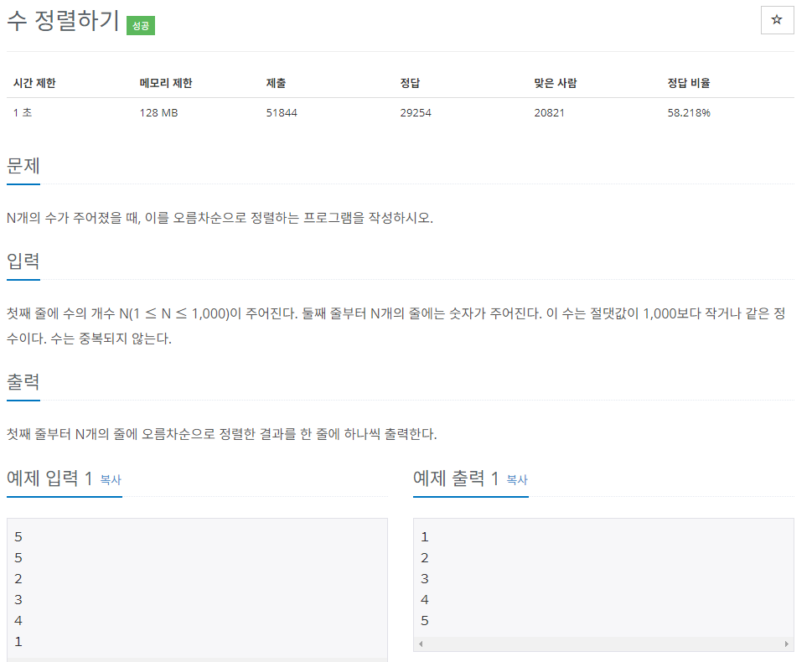Viewport: 812px width, 662px height.
Task: Click the green 성공 badge
Action: (140, 25)
